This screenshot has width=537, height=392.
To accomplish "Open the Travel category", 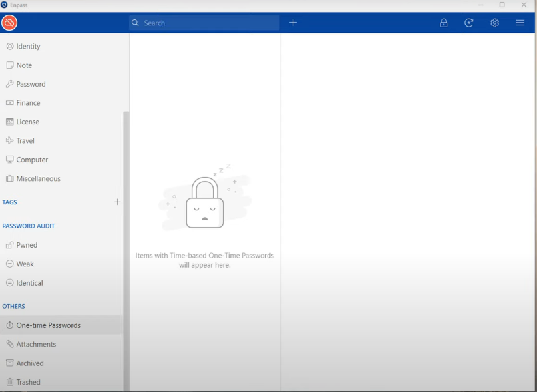I will pos(25,141).
